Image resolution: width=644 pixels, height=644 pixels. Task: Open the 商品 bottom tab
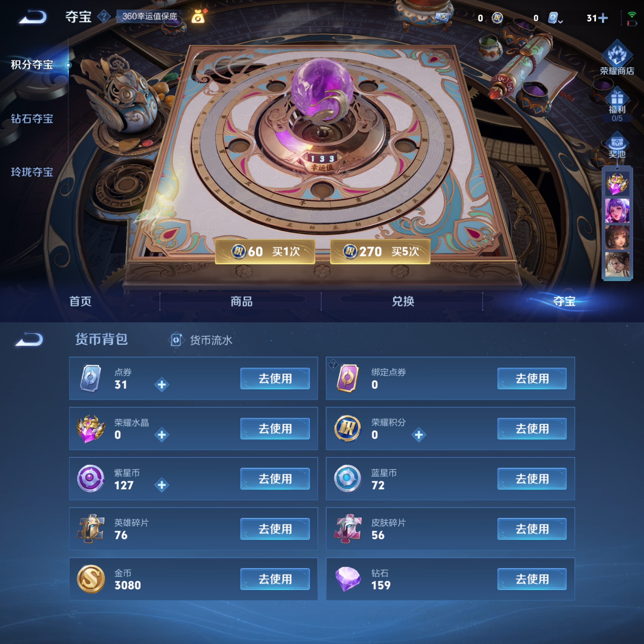[x=241, y=301]
